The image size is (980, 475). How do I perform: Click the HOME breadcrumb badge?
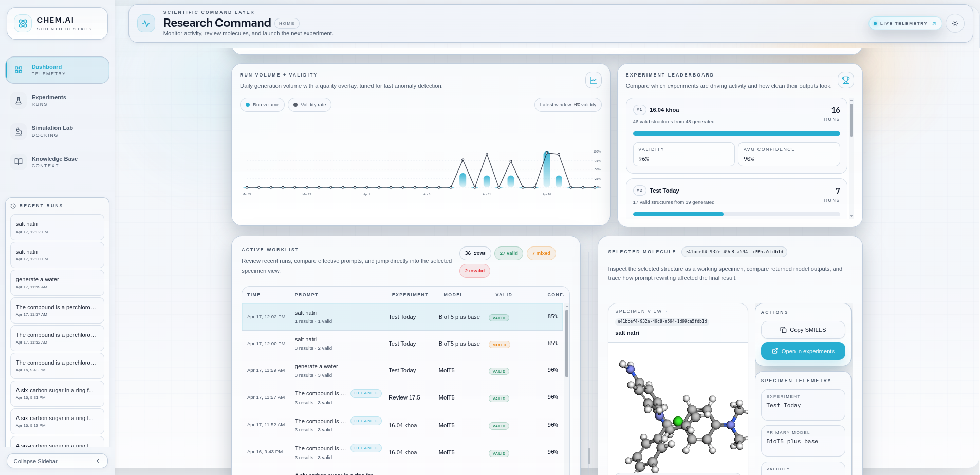pyautogui.click(x=287, y=23)
